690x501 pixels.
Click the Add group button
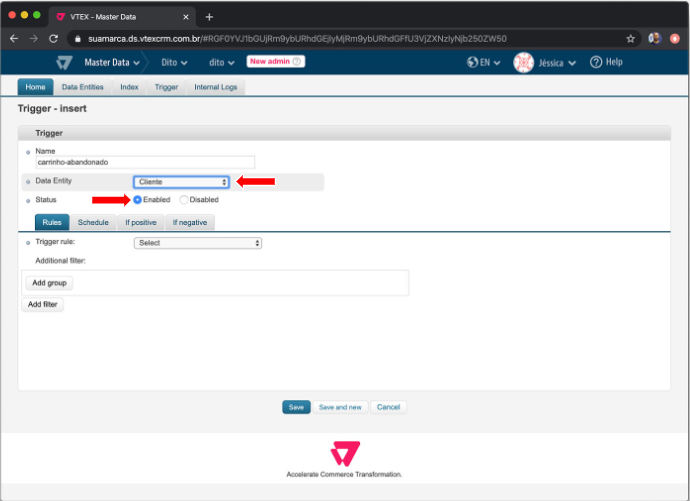(x=49, y=283)
